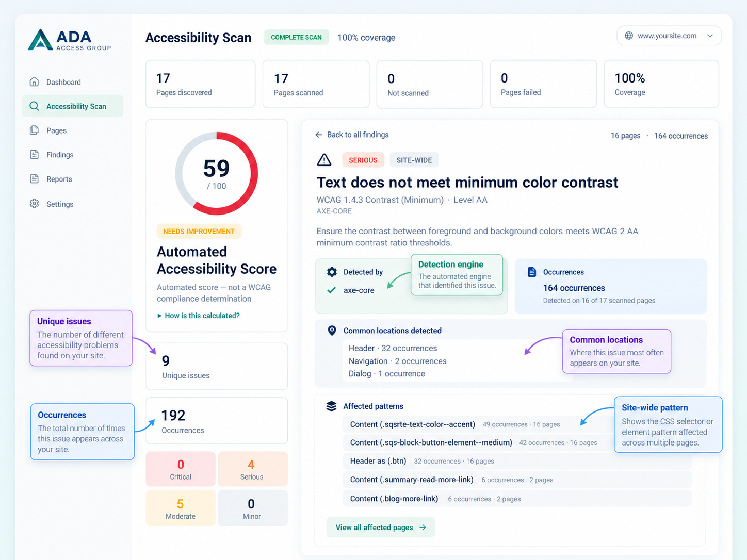This screenshot has height=560, width=747.
Task: Click the green checkmark next to axe-core
Action: click(x=332, y=290)
